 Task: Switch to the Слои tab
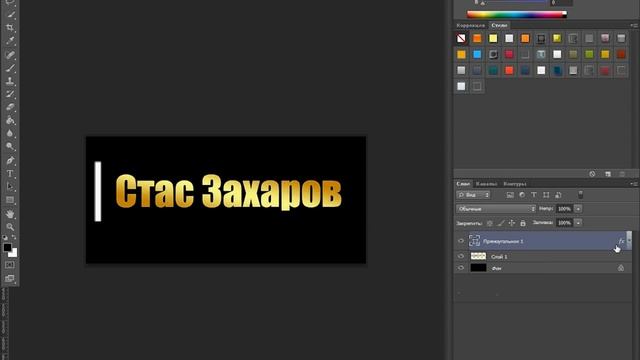coord(463,184)
